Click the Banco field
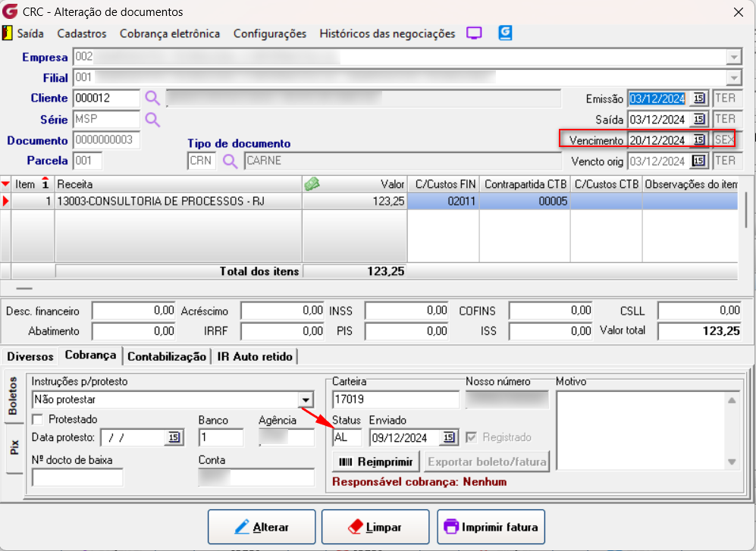 click(221, 437)
